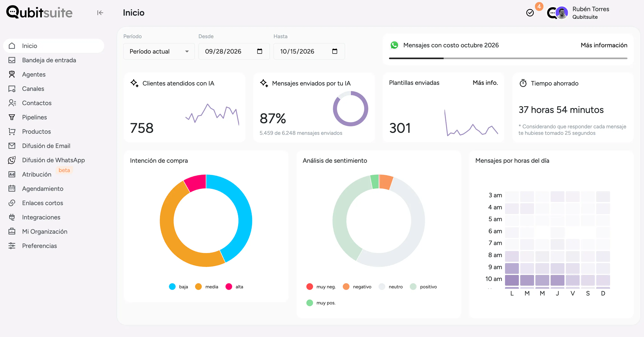
Task: Open the Desde date calendar picker
Action: (x=260, y=51)
